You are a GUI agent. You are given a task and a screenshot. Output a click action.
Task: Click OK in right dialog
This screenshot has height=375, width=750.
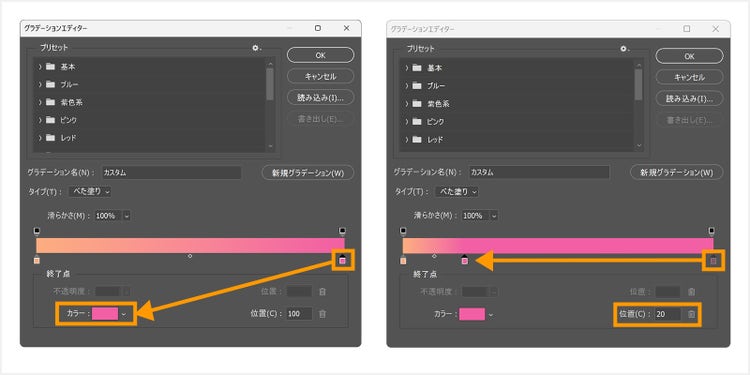[x=689, y=56]
